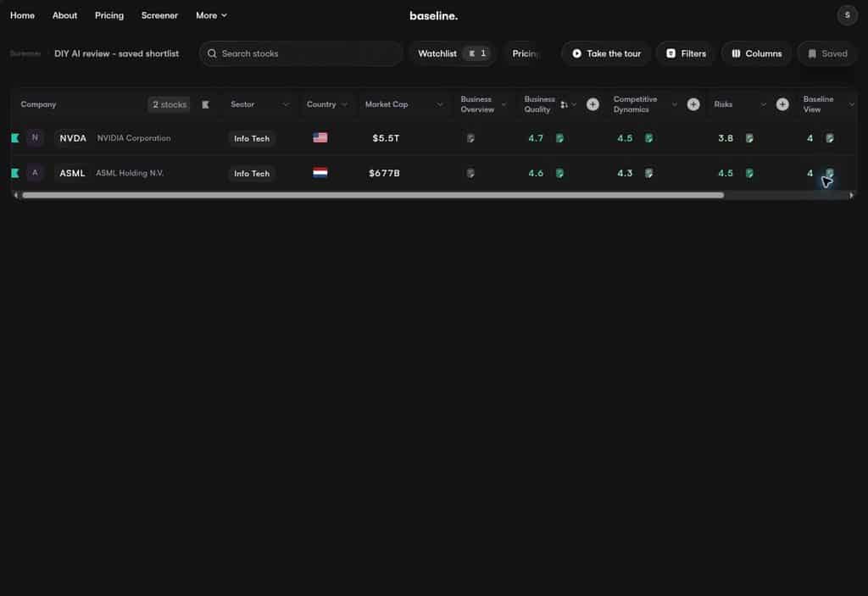868x596 pixels.
Task: Toggle watchlist flag in Company header
Action: click(205, 104)
